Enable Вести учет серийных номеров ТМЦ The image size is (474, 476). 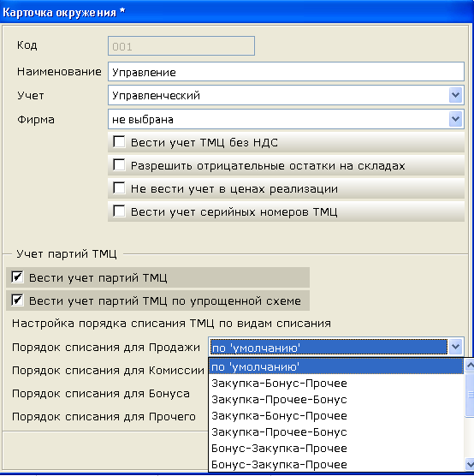click(119, 211)
